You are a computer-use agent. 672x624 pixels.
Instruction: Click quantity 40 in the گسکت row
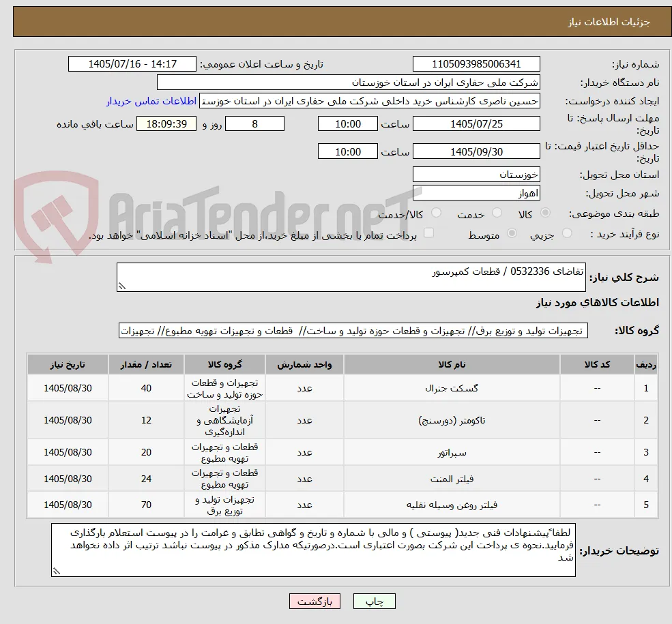146,388
